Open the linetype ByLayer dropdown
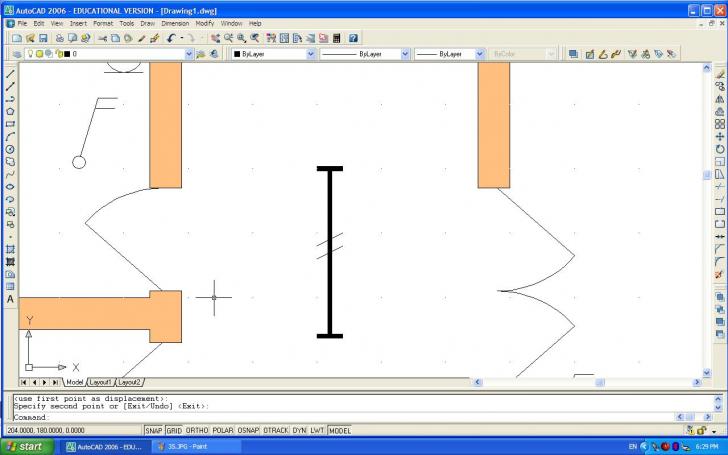This screenshot has height=455, width=728. pos(405,54)
